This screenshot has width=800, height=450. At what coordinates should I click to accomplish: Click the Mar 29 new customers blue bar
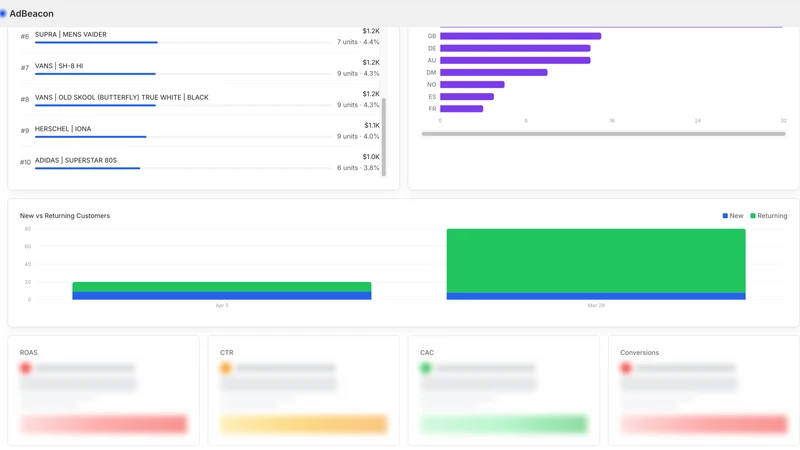(596, 296)
